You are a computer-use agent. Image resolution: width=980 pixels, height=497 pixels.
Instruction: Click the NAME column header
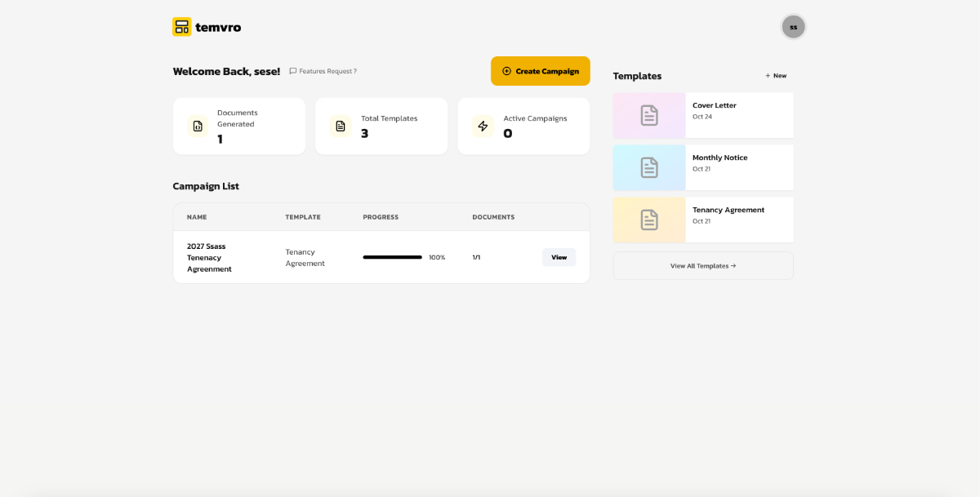(197, 217)
